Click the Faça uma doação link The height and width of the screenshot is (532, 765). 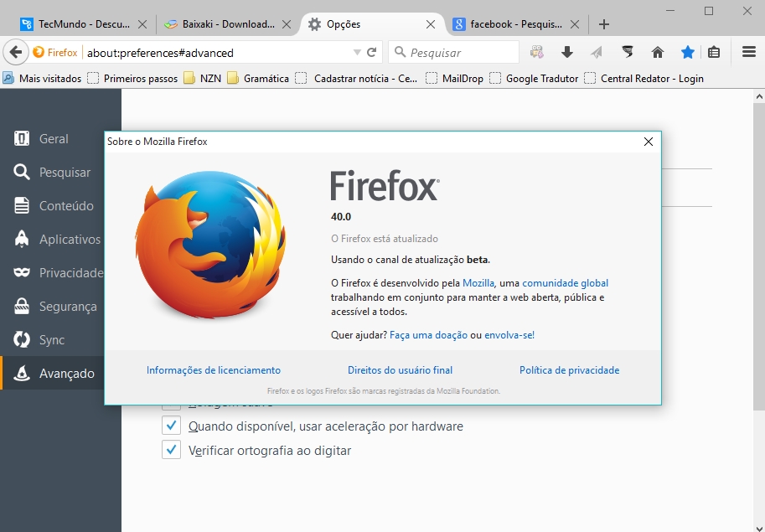[428, 335]
